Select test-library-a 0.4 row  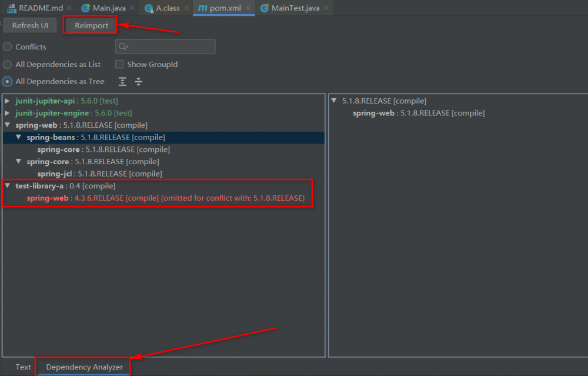coord(163,186)
